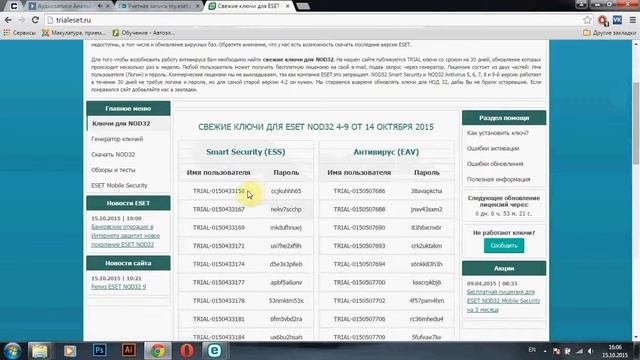The image size is (640, 360).
Task: Open Полезная информация help link
Action: point(498,179)
